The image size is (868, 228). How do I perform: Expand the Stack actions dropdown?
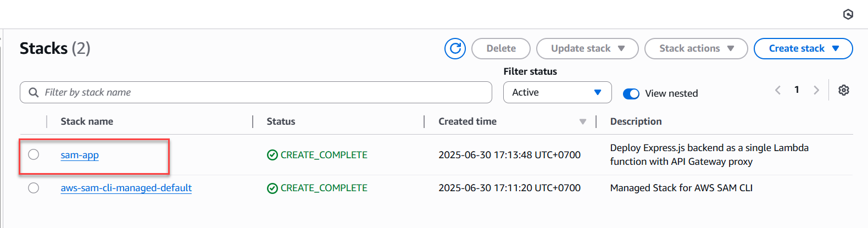click(696, 48)
